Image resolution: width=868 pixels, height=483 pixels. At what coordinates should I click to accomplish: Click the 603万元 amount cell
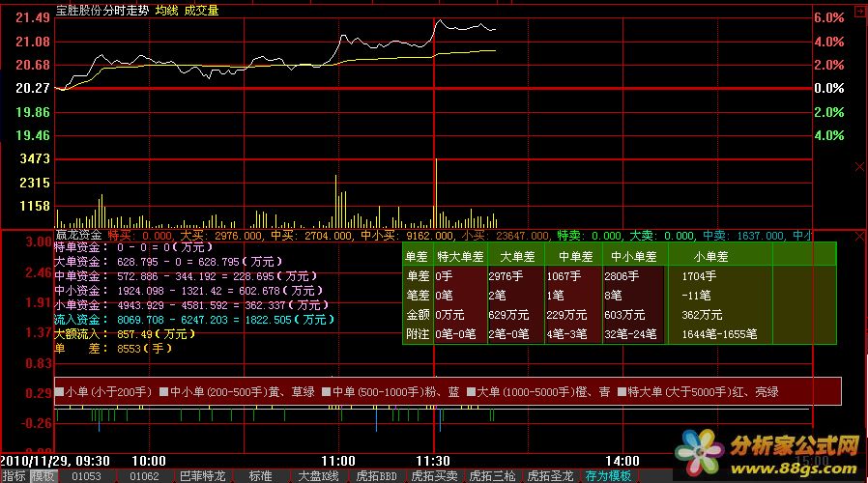tap(624, 315)
